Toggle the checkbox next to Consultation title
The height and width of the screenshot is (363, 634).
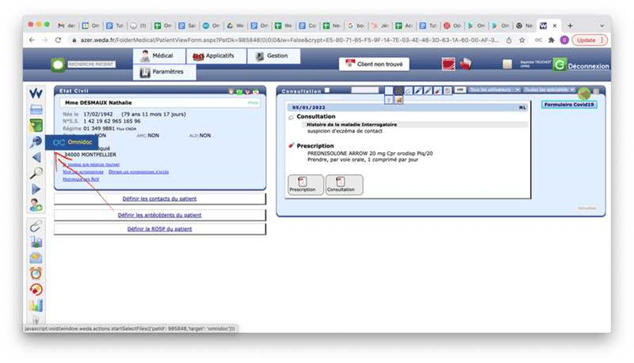pyautogui.click(x=327, y=90)
